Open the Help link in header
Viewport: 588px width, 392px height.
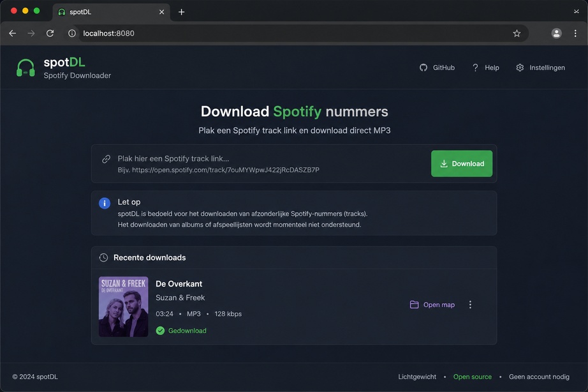(485, 68)
